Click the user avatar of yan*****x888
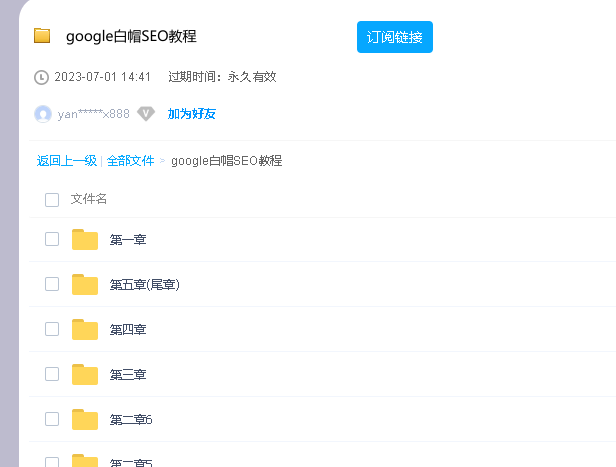The image size is (616, 467). click(43, 114)
